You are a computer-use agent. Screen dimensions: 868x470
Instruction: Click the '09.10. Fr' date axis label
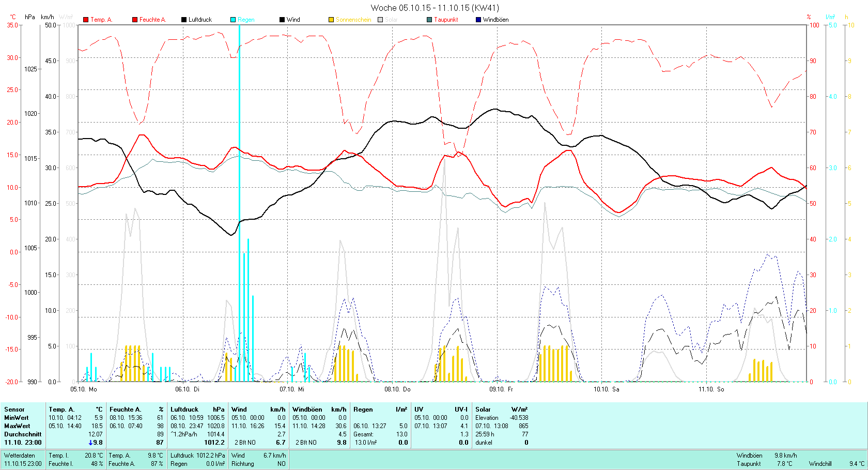(x=501, y=389)
